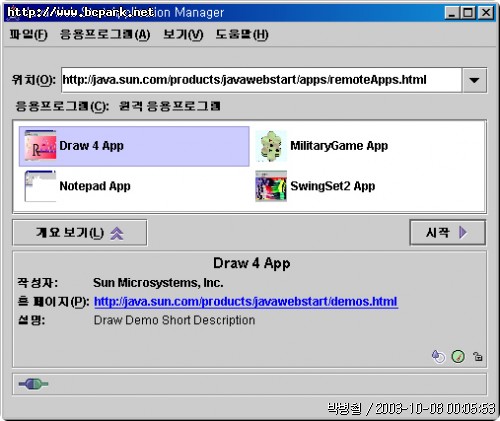Click the network connection plug icon
The width and height of the screenshot is (500, 421).
pyautogui.click(x=33, y=384)
